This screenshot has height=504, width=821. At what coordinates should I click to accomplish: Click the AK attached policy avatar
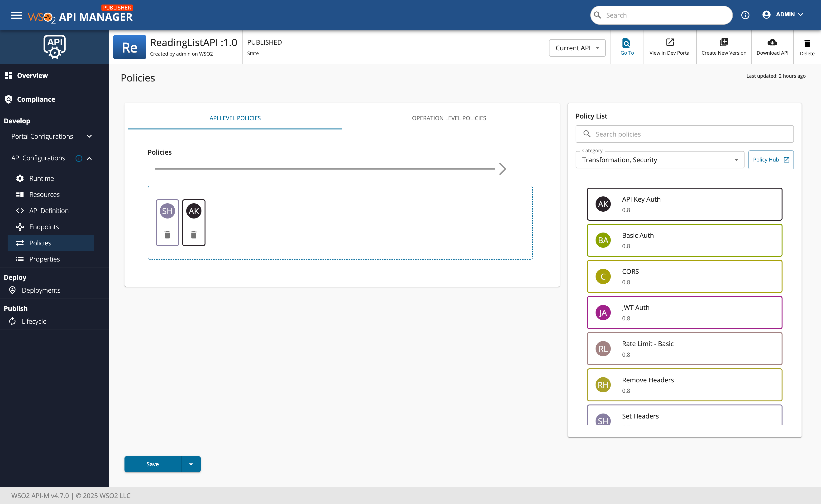(194, 211)
